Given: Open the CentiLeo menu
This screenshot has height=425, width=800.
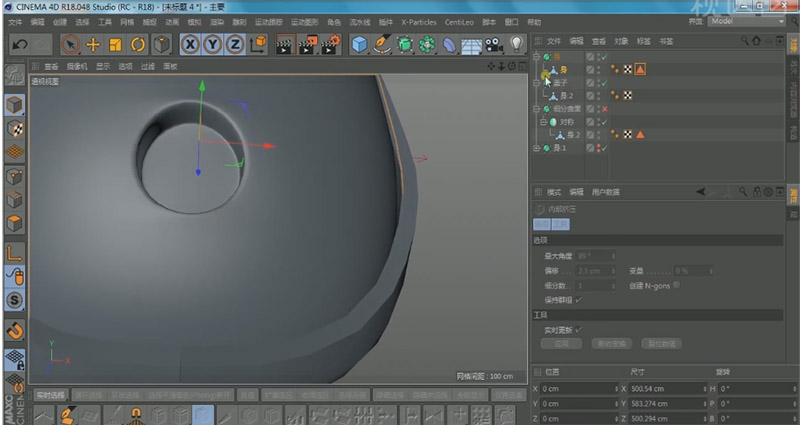Looking at the screenshot, I should point(459,22).
